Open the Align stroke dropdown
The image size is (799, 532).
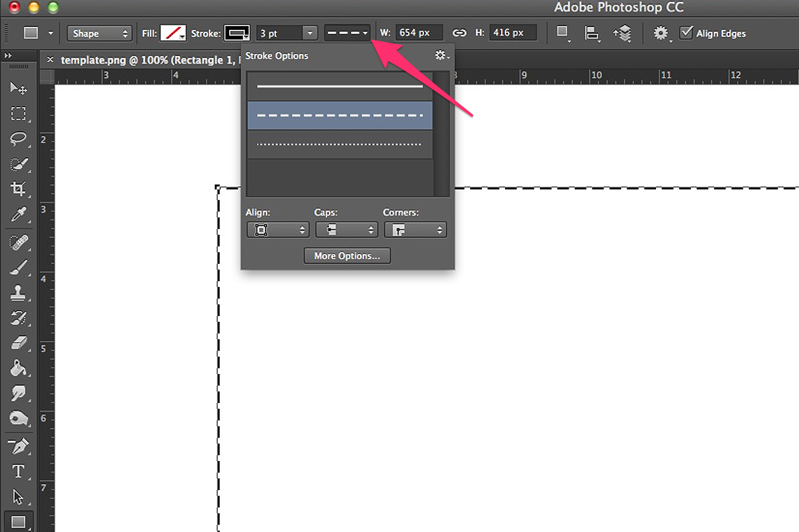coord(278,230)
